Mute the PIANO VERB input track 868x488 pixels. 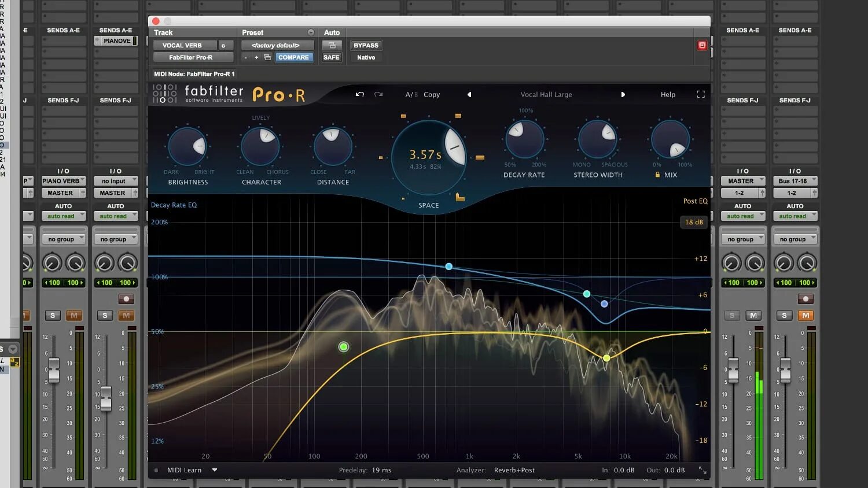(73, 315)
